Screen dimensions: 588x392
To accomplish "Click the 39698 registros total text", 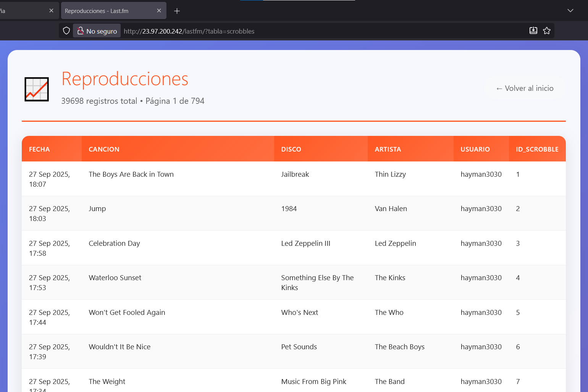I will [x=99, y=101].
